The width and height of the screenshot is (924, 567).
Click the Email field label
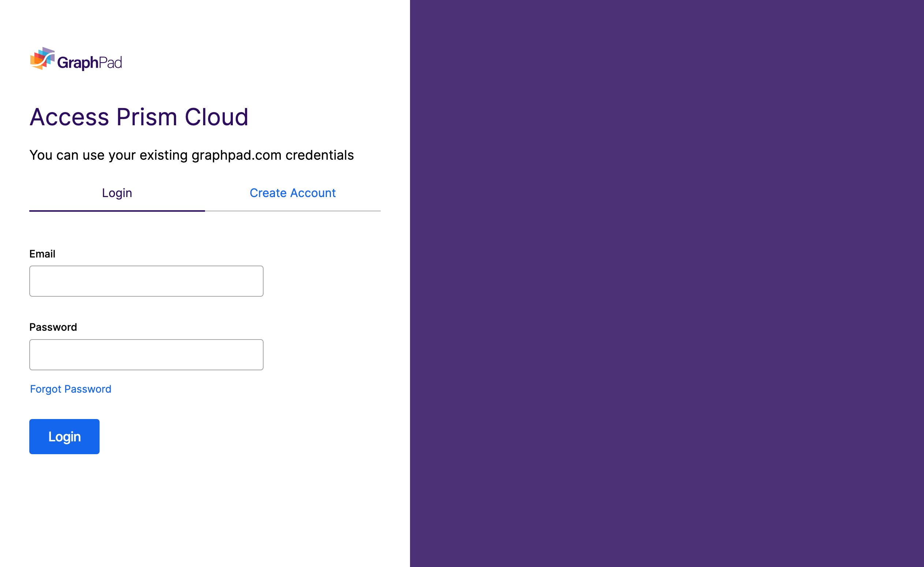pos(42,254)
